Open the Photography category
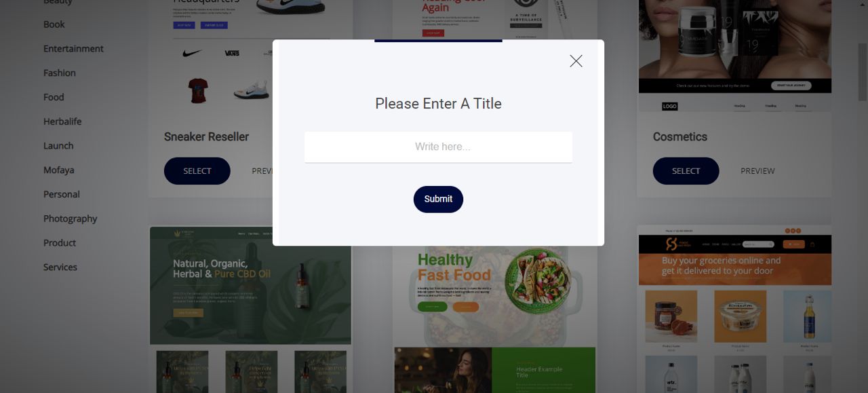Viewport: 868px width, 393px height. 71,219
